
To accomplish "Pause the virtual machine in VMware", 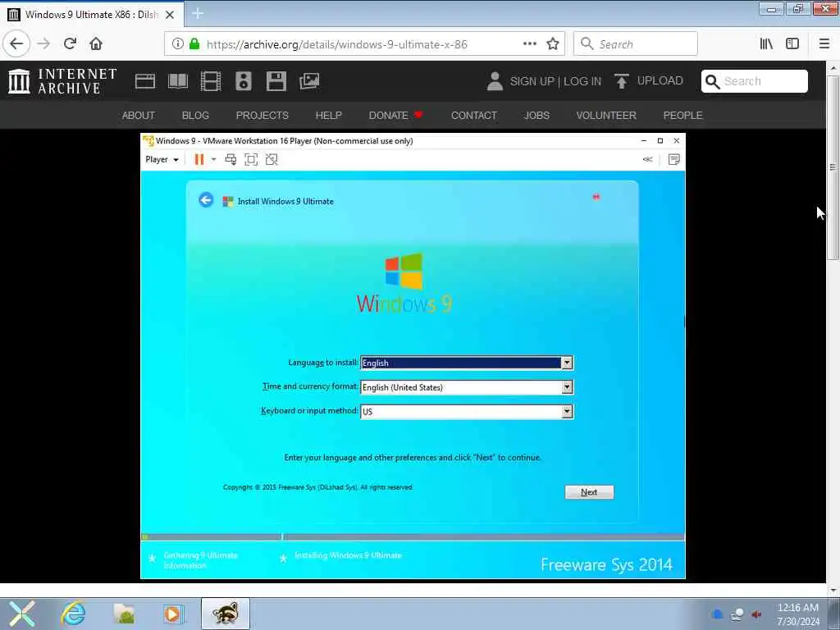I will coord(199,159).
